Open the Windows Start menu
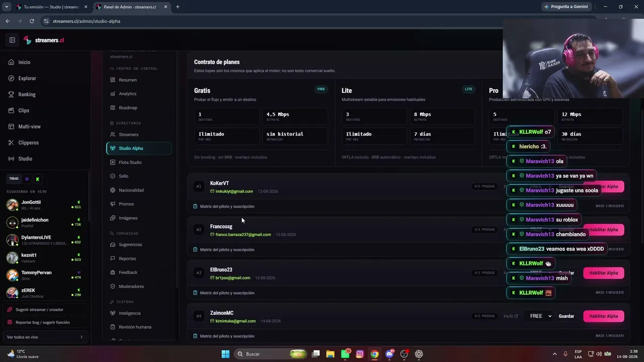 click(x=225, y=354)
